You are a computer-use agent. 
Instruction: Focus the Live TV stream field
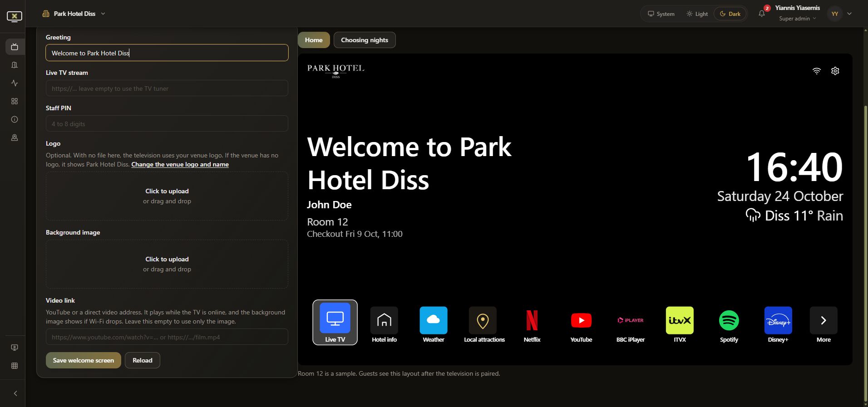pos(167,88)
